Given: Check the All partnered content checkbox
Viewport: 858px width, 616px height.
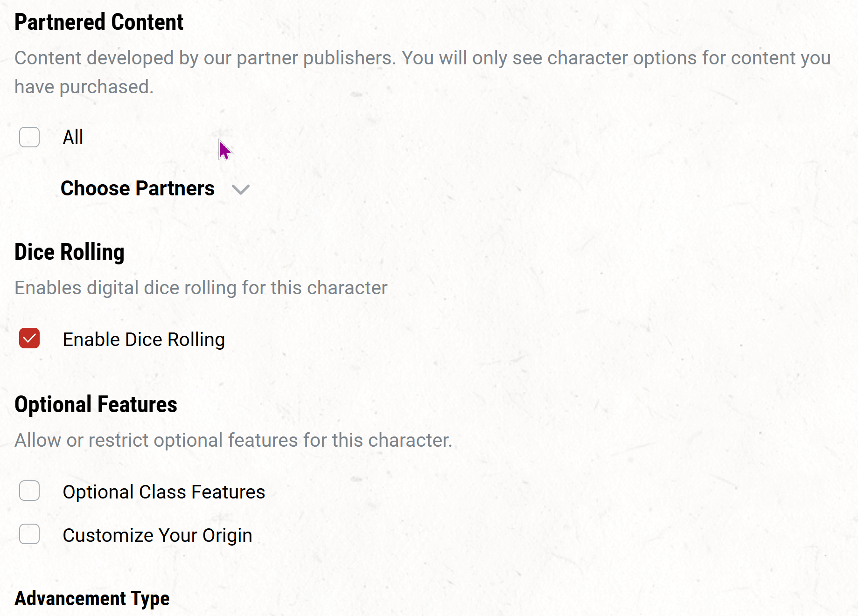Looking at the screenshot, I should click(29, 137).
